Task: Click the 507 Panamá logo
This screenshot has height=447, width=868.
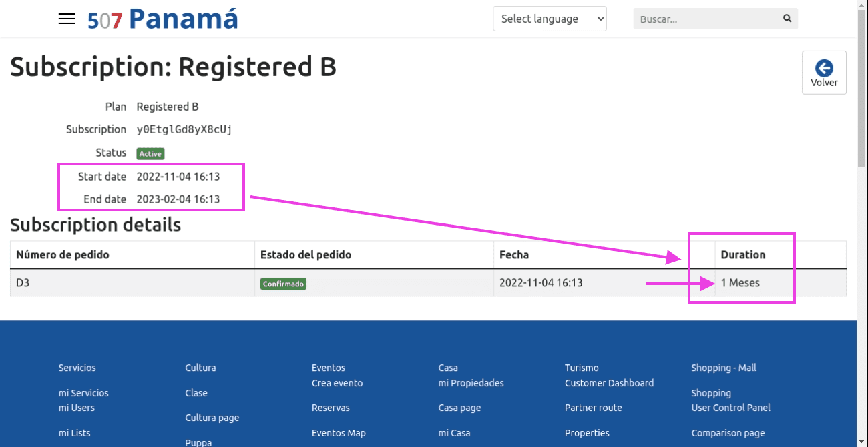Action: click(163, 19)
